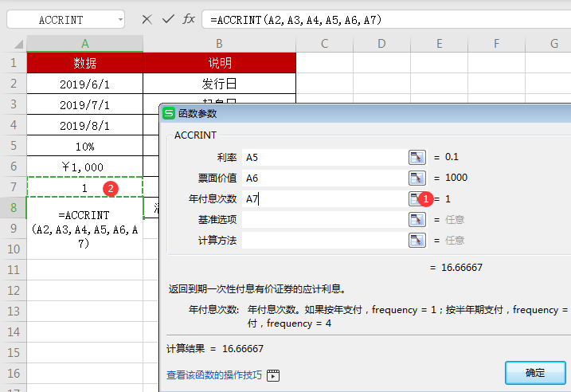Select cell A2 with date 2019/6/1

84,84
